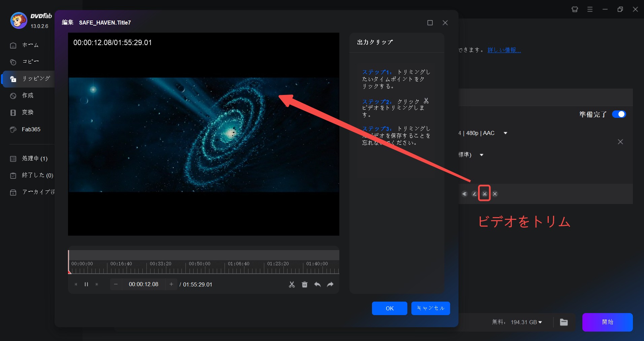Image resolution: width=644 pixels, height=341 pixels.
Task: Redo the trim action
Action: [330, 284]
